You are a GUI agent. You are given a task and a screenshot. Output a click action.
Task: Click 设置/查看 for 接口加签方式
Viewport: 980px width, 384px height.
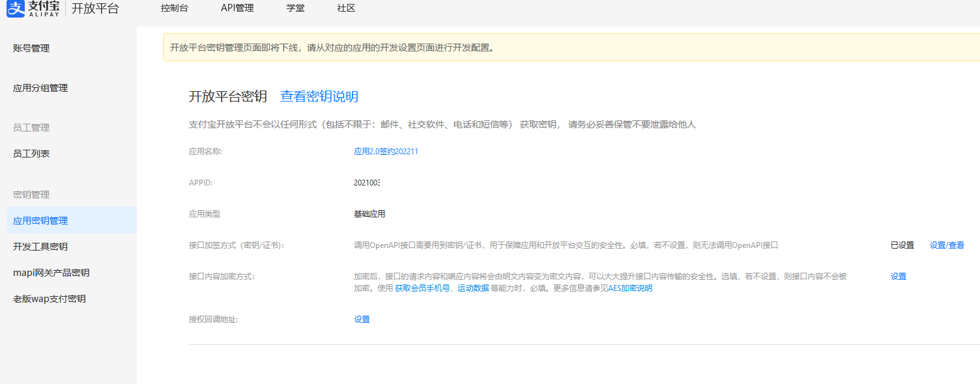[x=947, y=245]
